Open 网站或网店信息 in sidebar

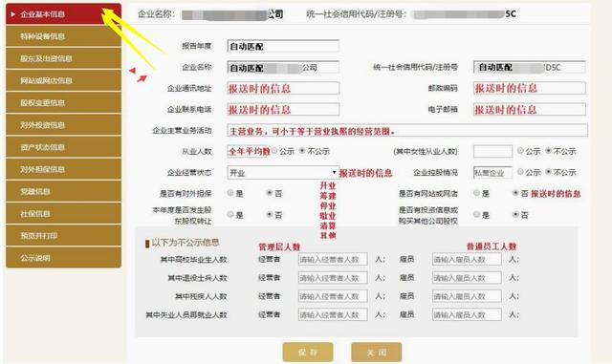point(63,81)
